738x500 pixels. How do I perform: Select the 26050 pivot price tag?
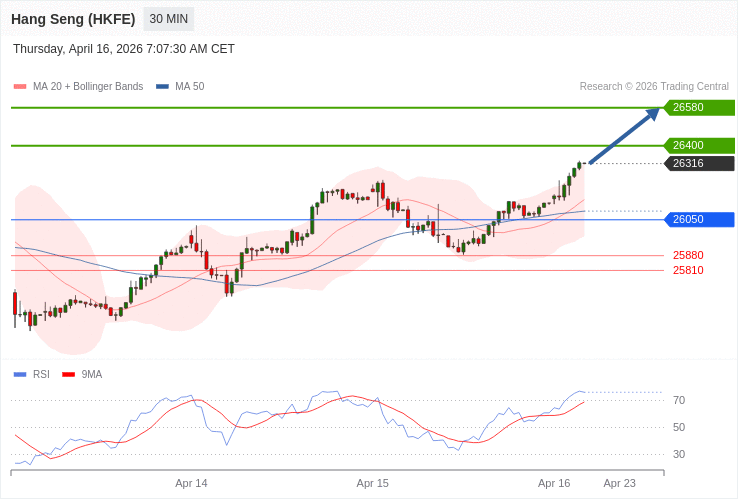pyautogui.click(x=698, y=220)
